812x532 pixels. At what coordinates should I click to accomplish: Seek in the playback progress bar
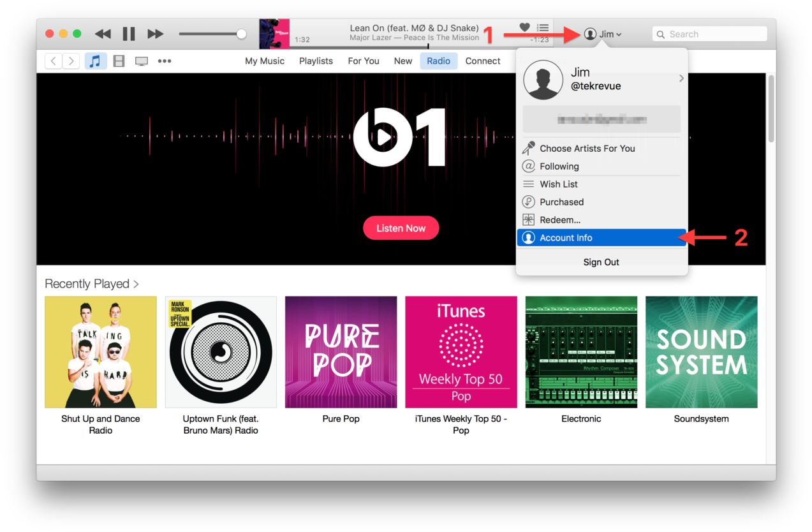pyautogui.click(x=422, y=47)
